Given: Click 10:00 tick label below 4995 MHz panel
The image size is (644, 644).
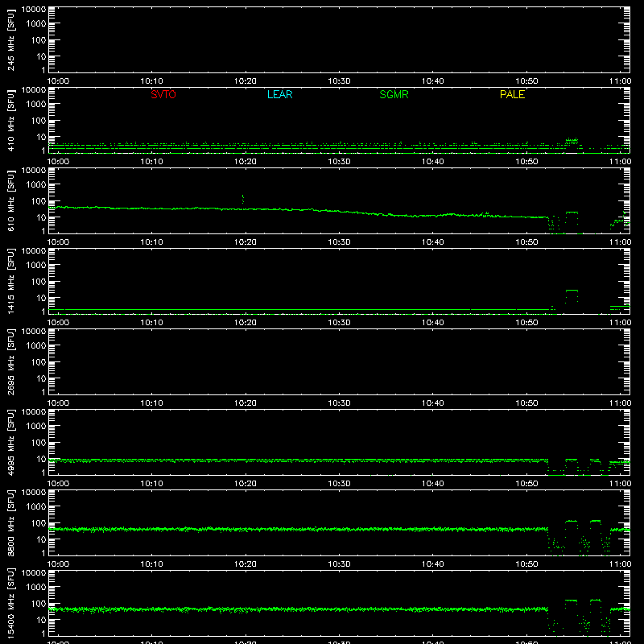Looking at the screenshot, I should 58,484.
